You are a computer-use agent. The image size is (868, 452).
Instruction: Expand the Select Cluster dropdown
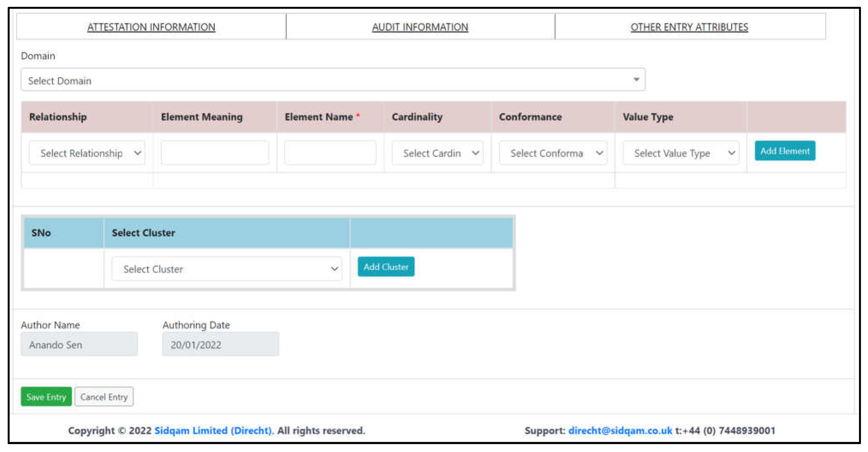(227, 269)
